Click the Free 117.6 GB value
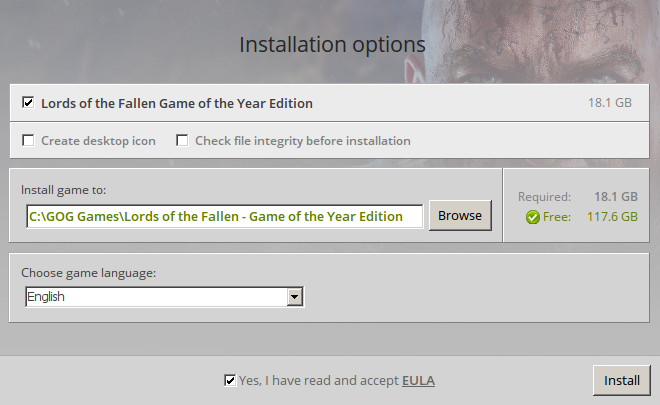The height and width of the screenshot is (405, 660). [612, 217]
